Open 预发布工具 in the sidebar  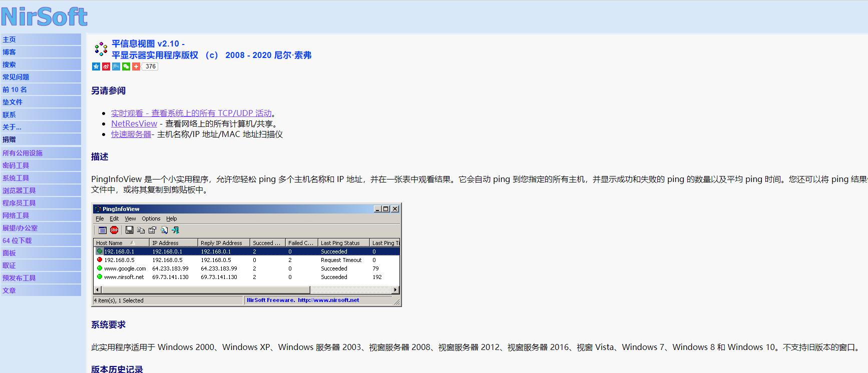coord(41,278)
